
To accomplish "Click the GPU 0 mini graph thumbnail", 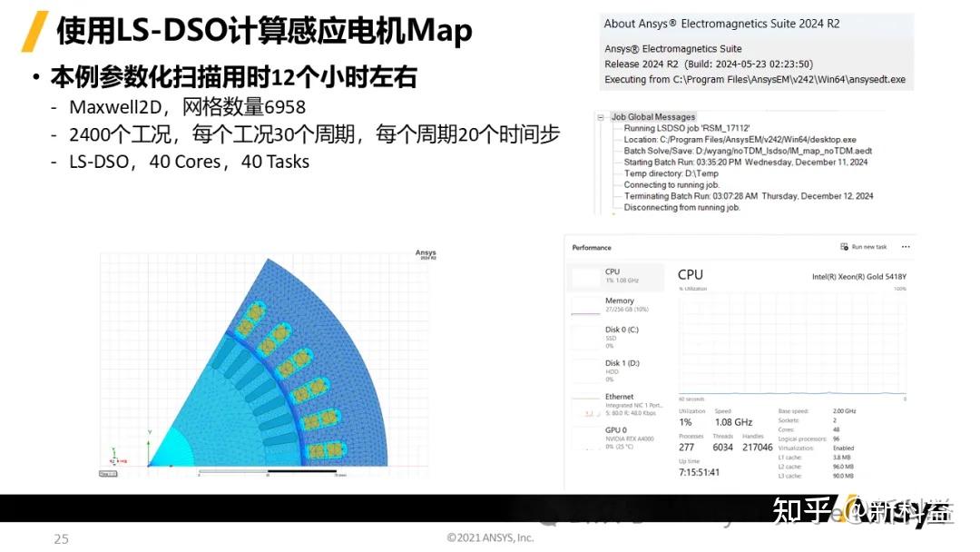I will [586, 440].
